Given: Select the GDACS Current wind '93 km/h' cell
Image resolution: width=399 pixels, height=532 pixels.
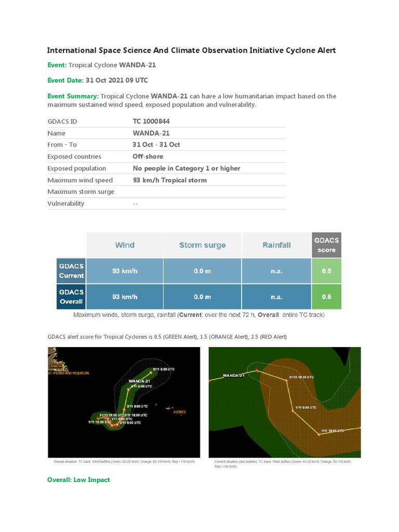Looking at the screenshot, I should [125, 271].
